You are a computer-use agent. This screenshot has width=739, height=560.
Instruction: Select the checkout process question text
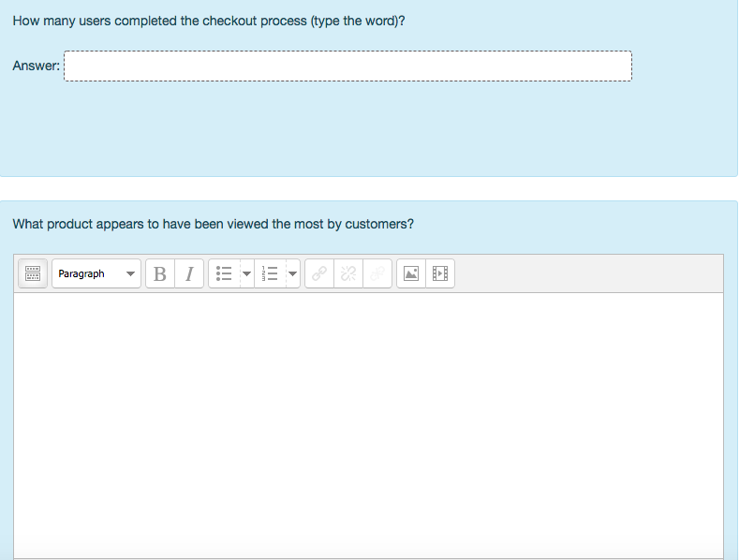click(209, 22)
